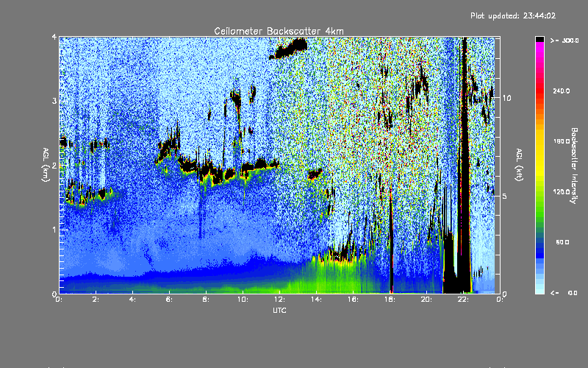Image resolution: width=588 pixels, height=368 pixels.
Task: Click the "4:" tick on the UTC axis
Action: [x=133, y=300]
